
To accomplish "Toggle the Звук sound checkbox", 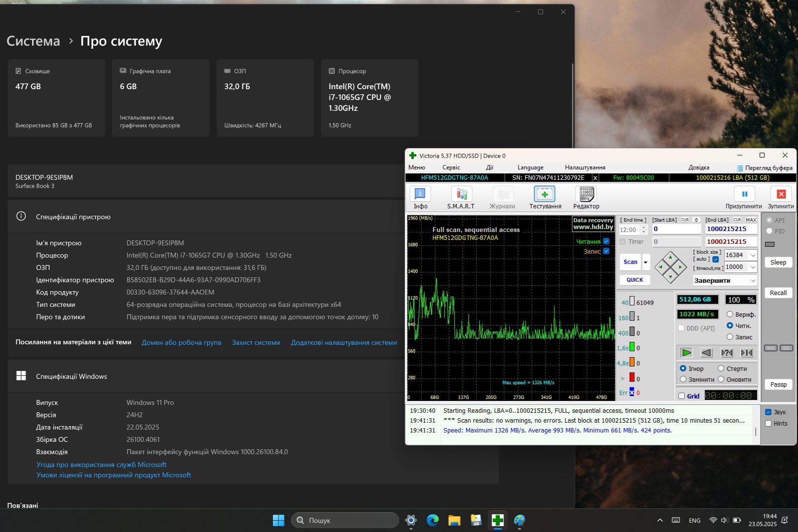I will pos(768,412).
